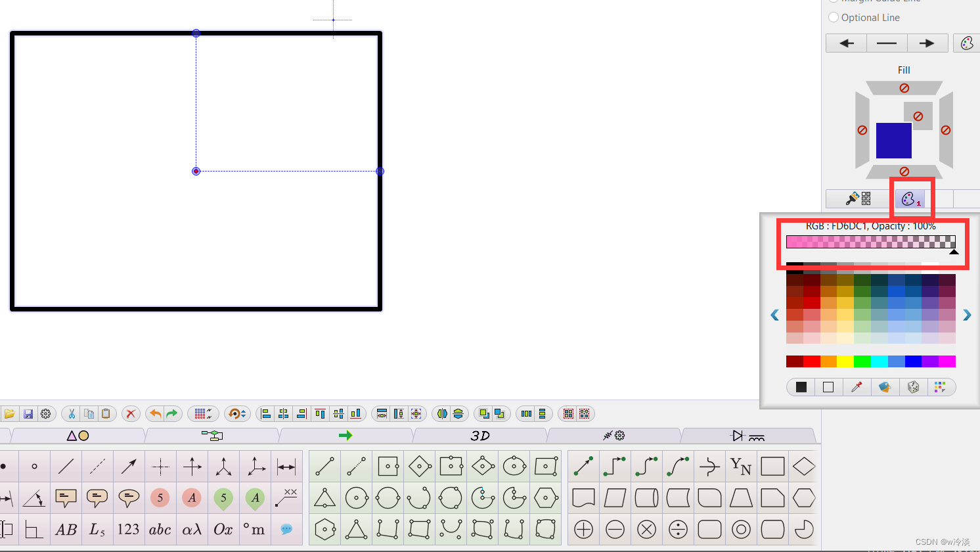Screen dimensions: 980x552
Task: Pick the pure red swatch in bright row
Action: (812, 361)
